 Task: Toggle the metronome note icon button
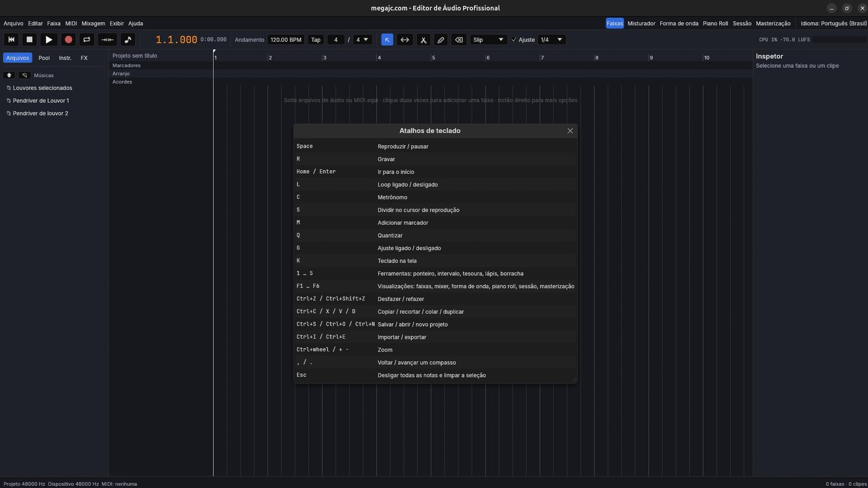click(x=127, y=40)
